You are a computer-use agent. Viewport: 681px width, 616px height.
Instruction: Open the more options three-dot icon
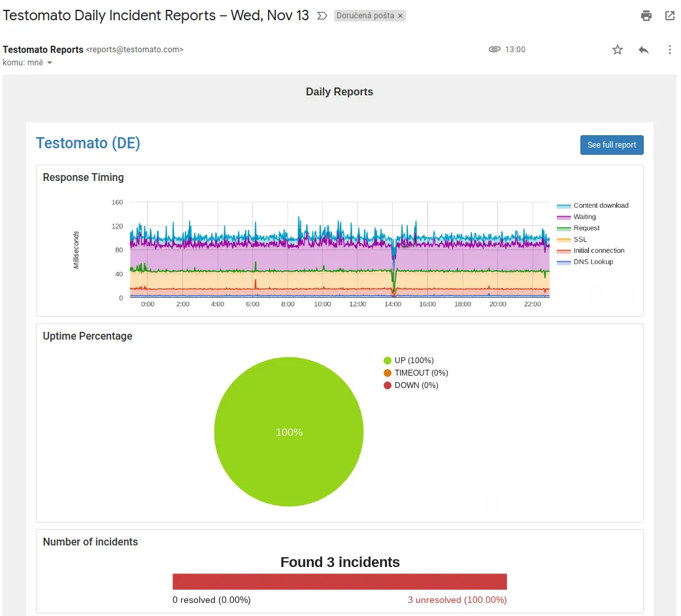tap(669, 49)
